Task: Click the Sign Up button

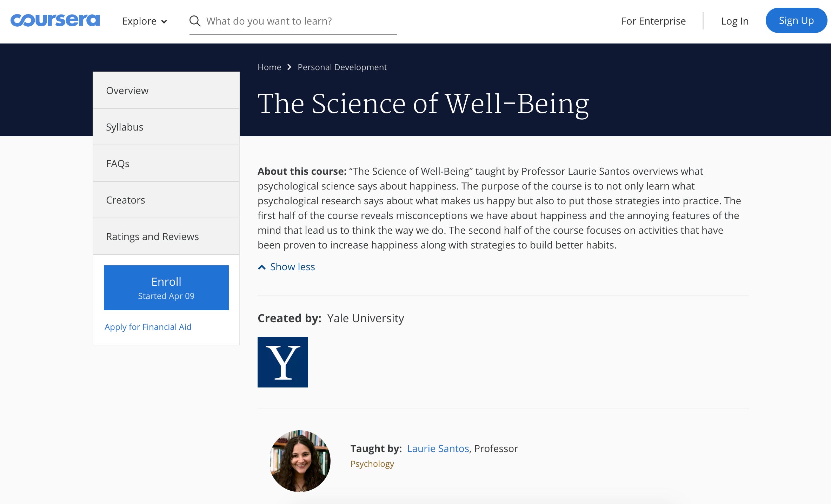Action: point(796,21)
